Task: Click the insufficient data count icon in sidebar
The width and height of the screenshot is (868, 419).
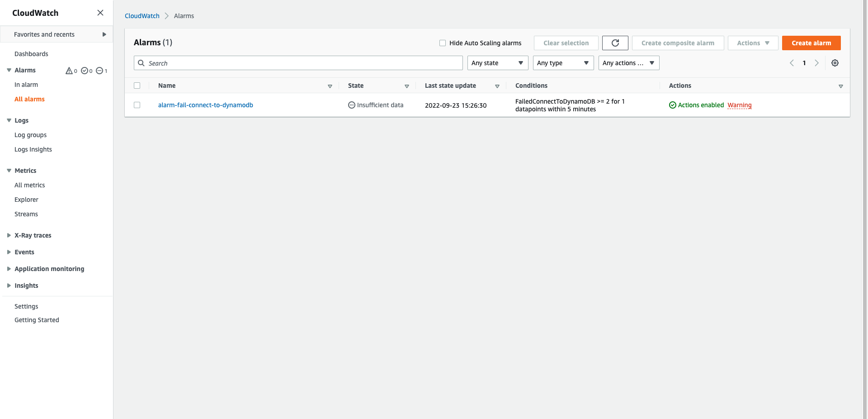Action: 99,71
